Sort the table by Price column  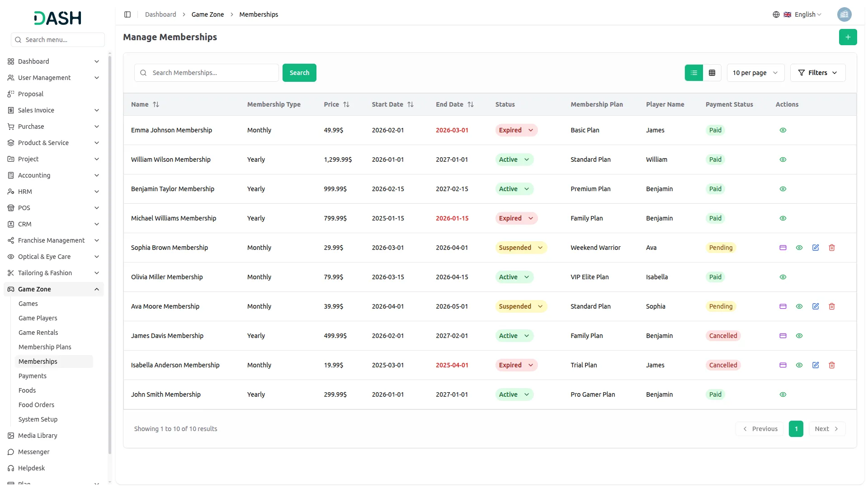coord(346,104)
